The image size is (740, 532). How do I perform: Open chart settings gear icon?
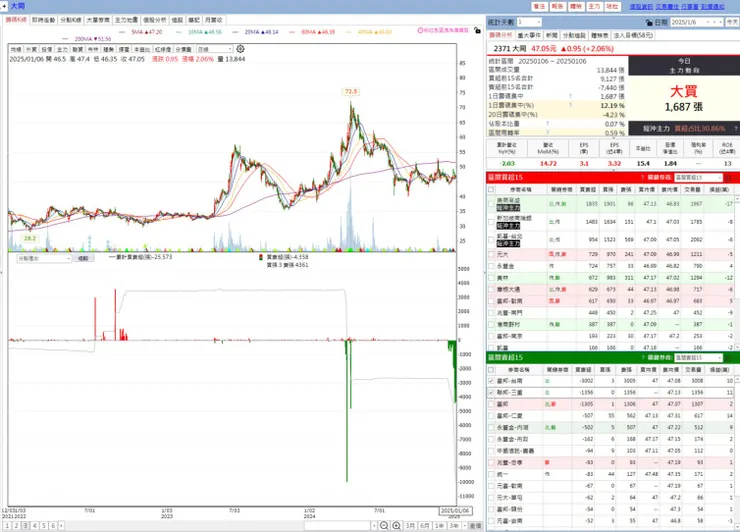click(x=240, y=49)
